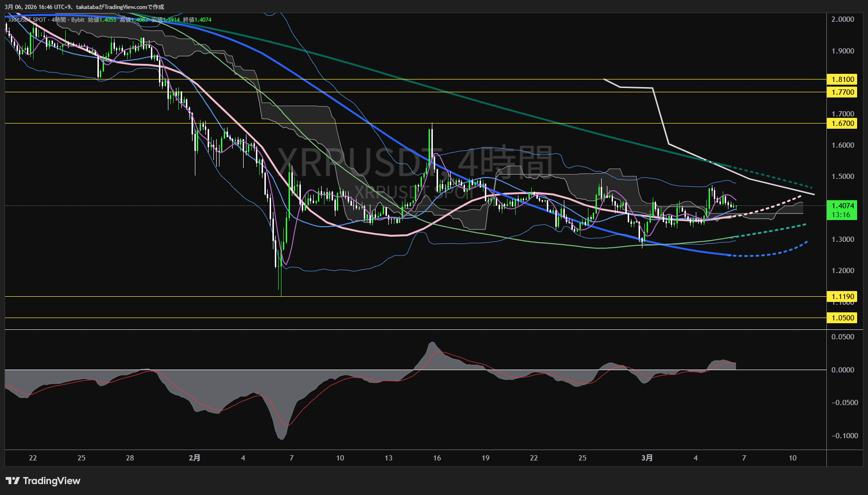This screenshot has height=495, width=868.
Task: Click the 2.0000 level on price scale
Action: [x=842, y=19]
